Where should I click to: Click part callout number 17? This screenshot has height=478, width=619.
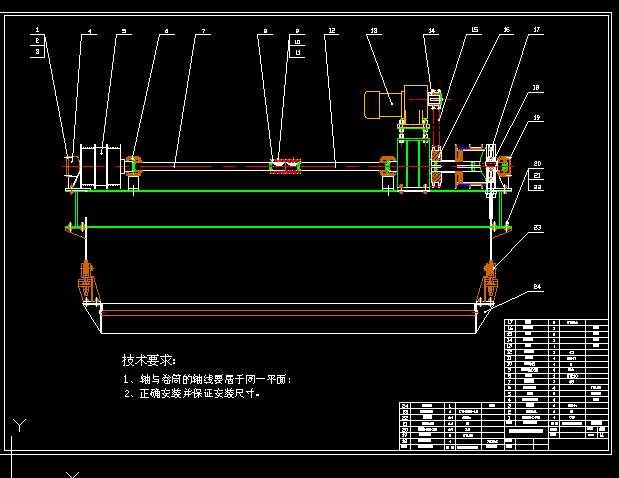coord(536,31)
